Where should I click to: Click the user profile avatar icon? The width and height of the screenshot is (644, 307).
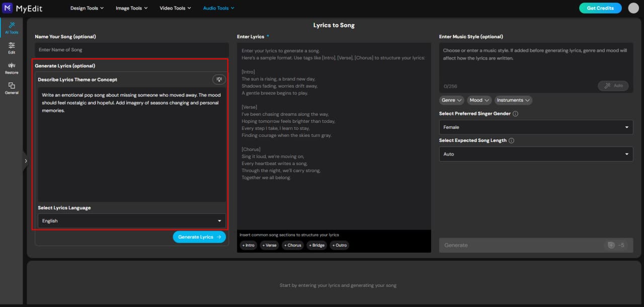[x=633, y=8]
